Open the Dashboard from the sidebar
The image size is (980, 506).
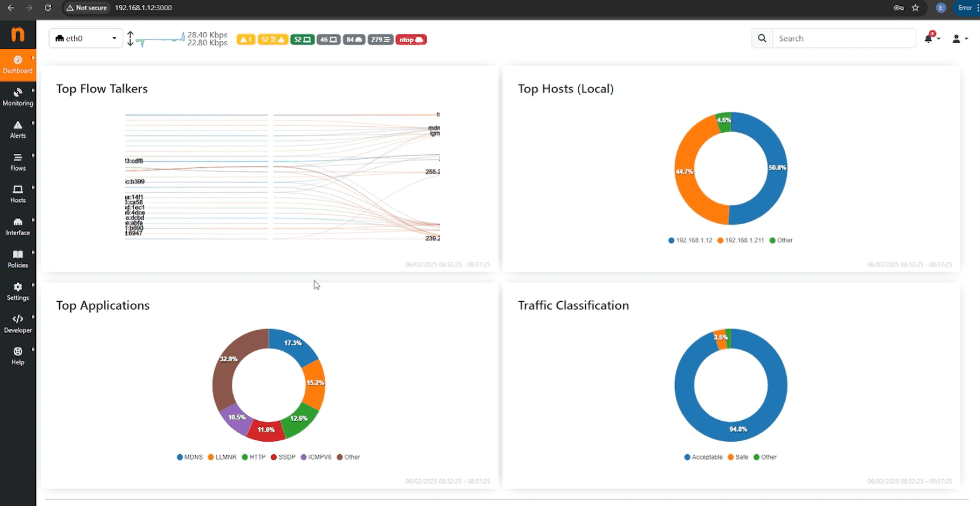click(18, 64)
